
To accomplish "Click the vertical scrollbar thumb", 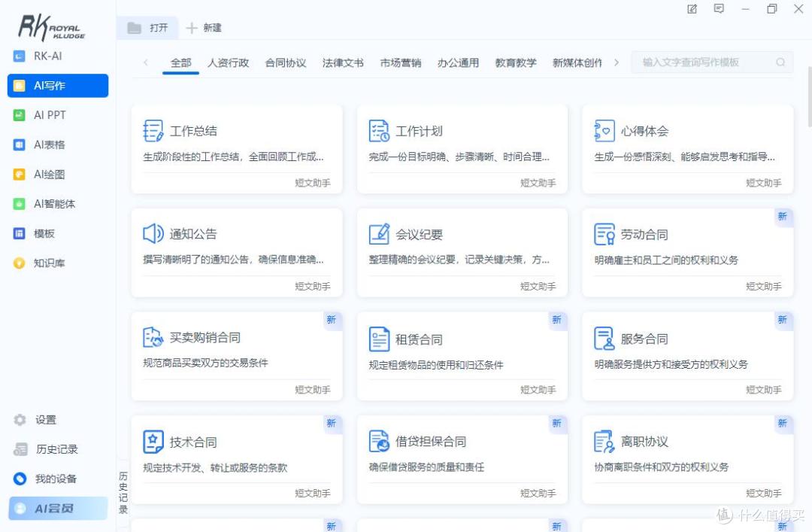I will coord(810,96).
